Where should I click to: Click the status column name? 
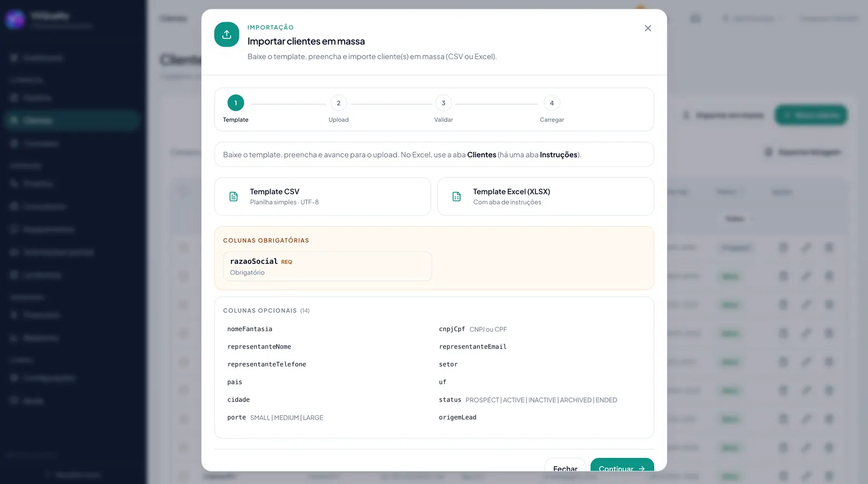(x=450, y=400)
